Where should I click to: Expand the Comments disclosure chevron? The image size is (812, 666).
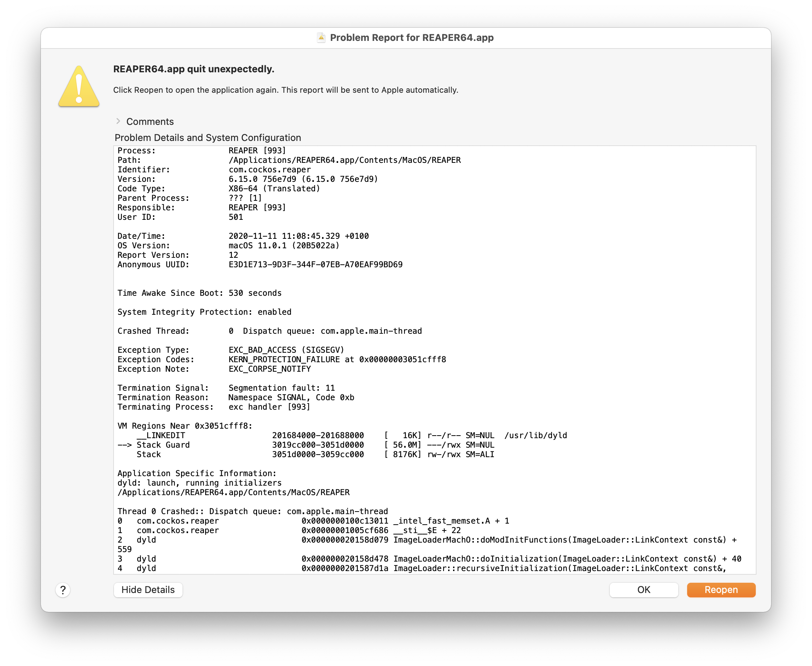pos(118,121)
